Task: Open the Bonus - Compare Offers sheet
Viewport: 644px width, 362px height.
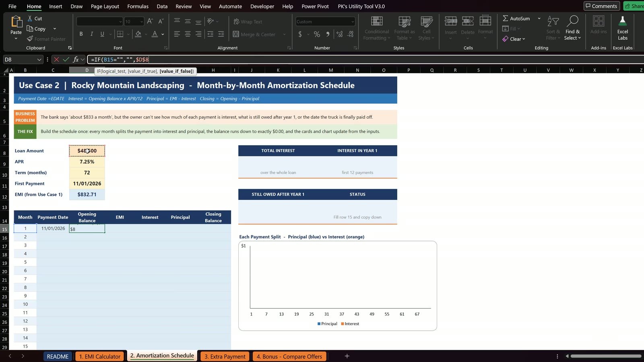Action: click(x=289, y=356)
